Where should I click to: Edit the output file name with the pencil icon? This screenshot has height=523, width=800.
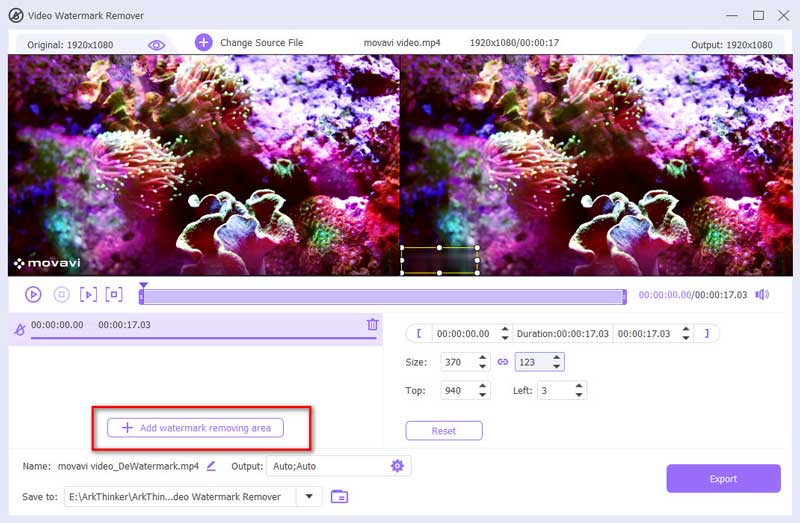(x=211, y=466)
